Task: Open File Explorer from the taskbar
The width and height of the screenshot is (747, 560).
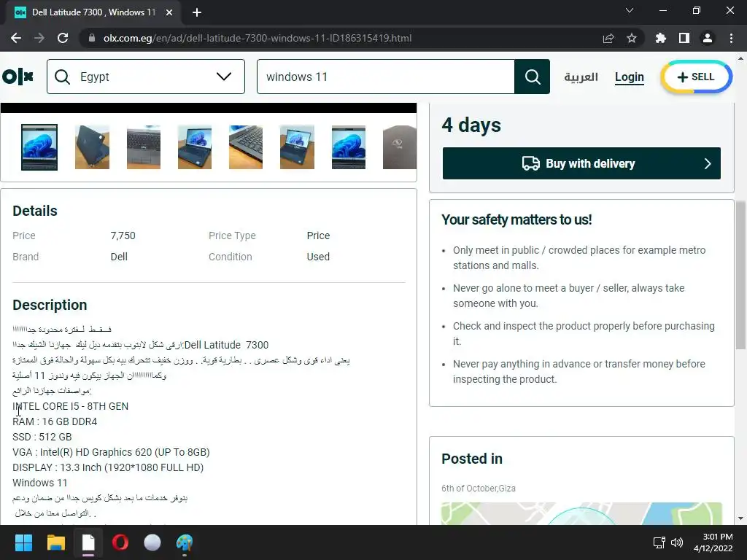Action: [55, 542]
